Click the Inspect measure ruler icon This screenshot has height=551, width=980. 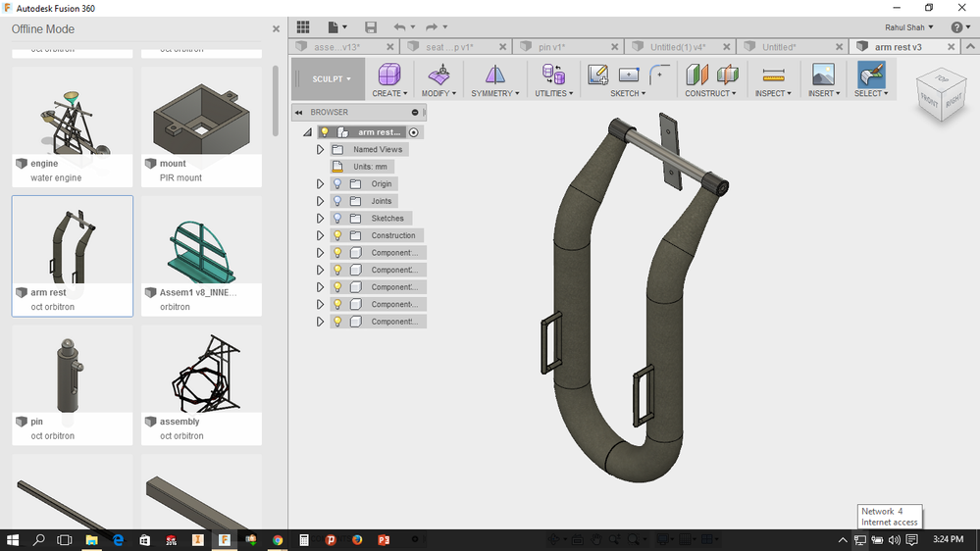click(773, 75)
